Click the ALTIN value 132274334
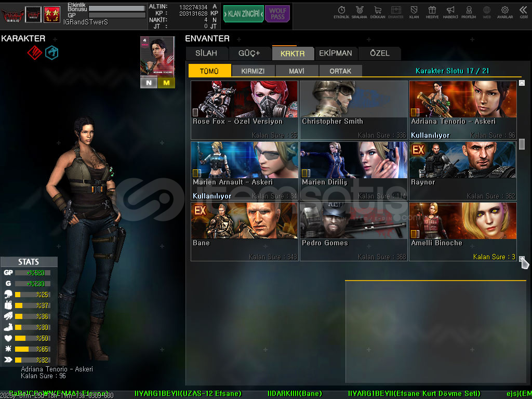532x399 pixels. pos(193,7)
